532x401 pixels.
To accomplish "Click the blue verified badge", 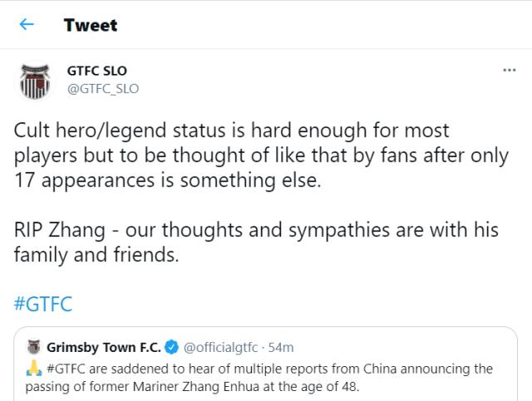I will tap(172, 345).
